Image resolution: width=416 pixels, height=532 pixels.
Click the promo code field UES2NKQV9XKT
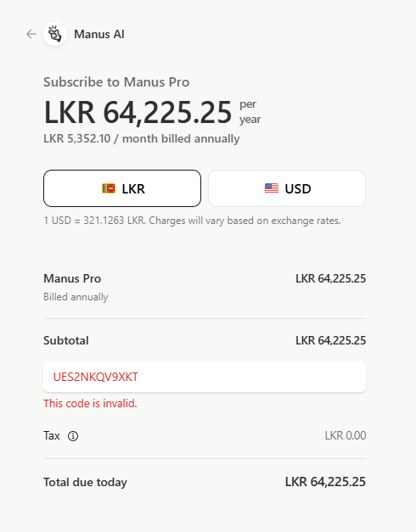pos(205,377)
